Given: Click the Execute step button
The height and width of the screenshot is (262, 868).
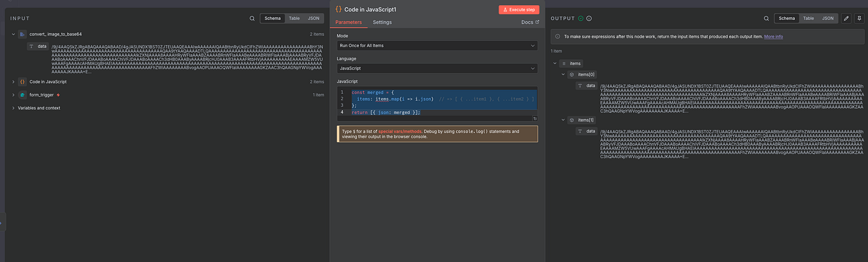Looking at the screenshot, I should click(519, 10).
